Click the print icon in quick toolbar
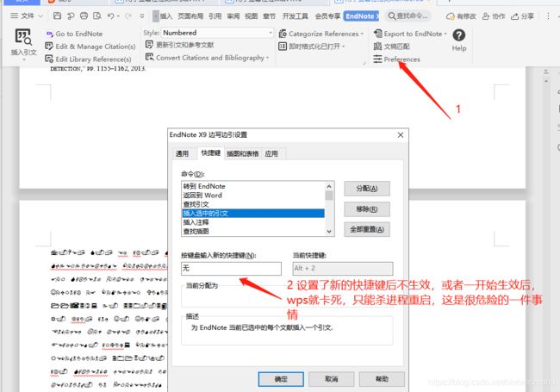560x392 pixels. tap(84, 16)
